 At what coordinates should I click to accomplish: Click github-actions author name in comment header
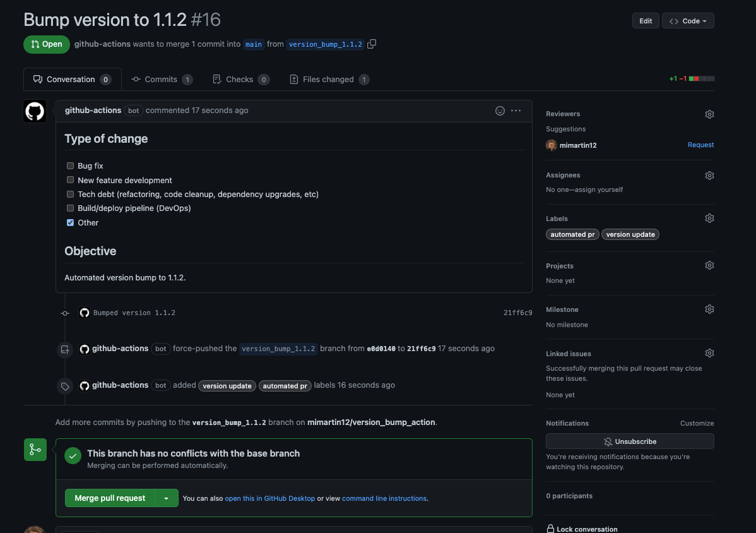pyautogui.click(x=93, y=111)
